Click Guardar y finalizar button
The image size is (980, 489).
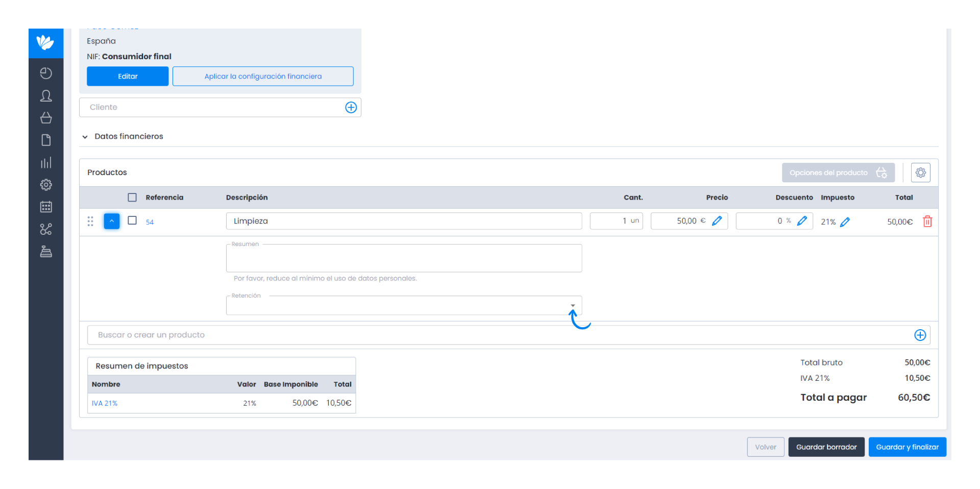click(x=908, y=447)
